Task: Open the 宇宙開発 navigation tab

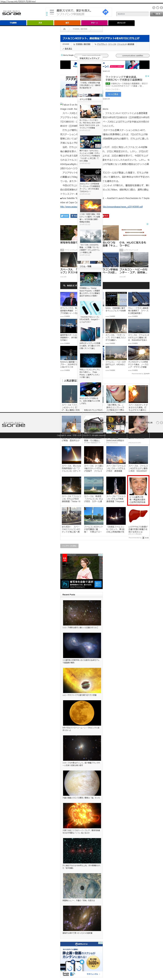Action: click(x=13, y=23)
